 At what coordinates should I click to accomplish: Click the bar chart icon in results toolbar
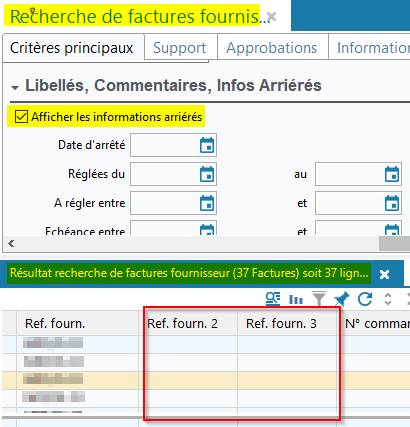296,299
